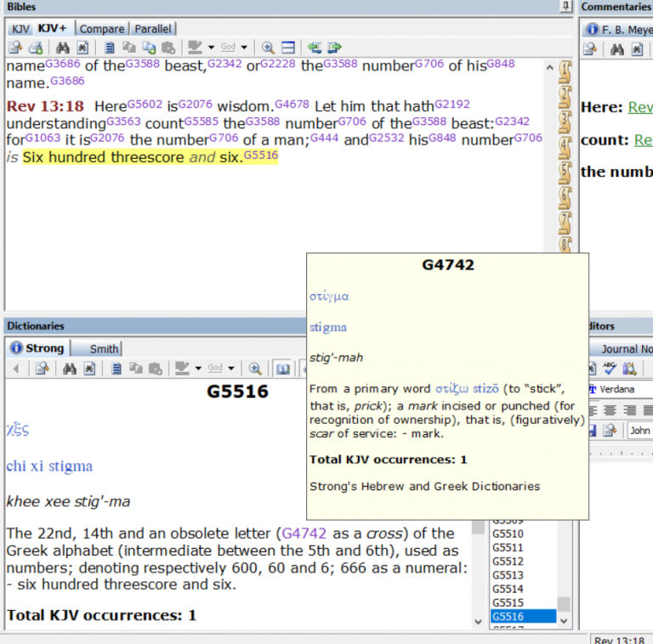Open the highlighter dropdown arrow in the Dictionaries toolbar

coord(198,368)
